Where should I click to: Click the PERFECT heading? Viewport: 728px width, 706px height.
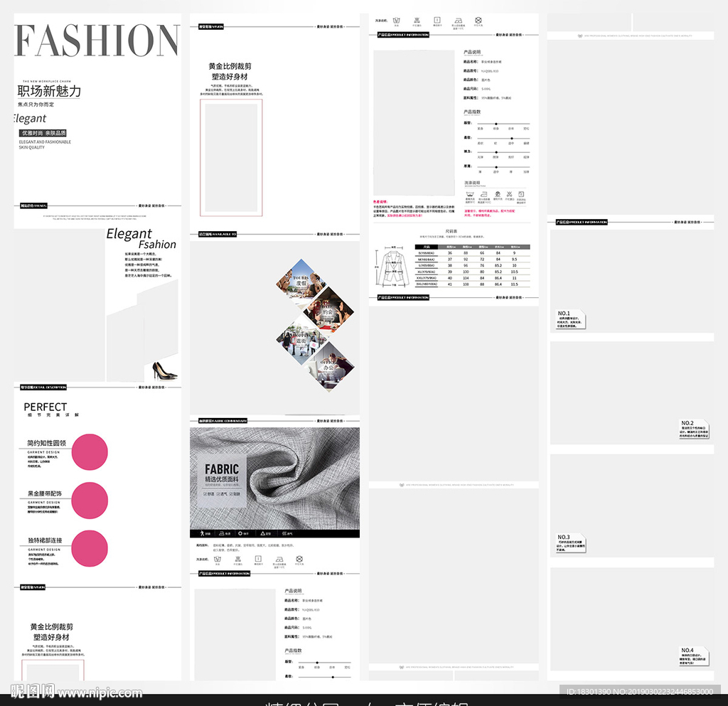coord(45,407)
